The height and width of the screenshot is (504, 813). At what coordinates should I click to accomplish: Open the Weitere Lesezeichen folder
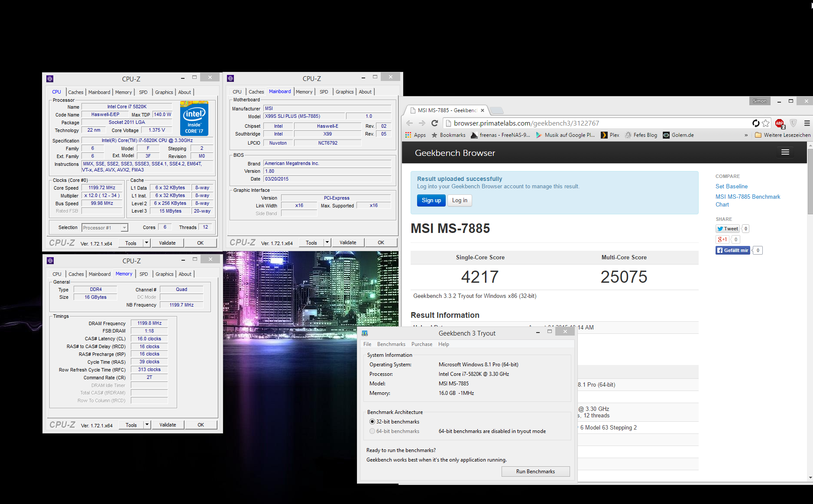point(783,135)
